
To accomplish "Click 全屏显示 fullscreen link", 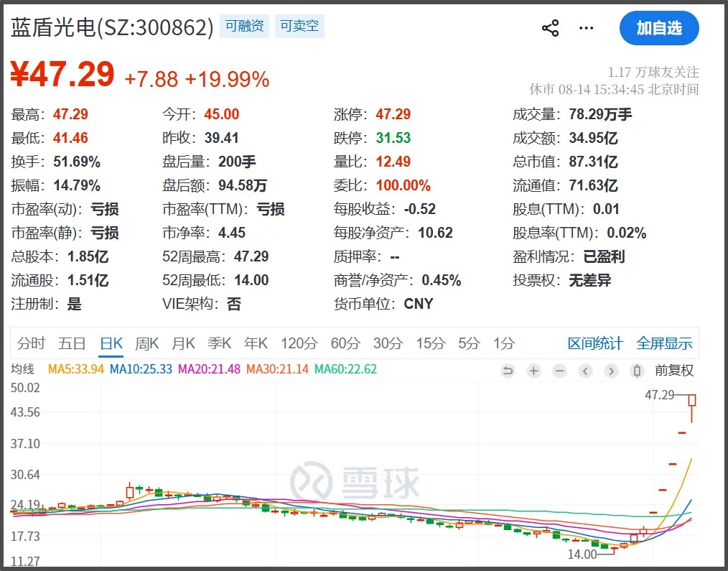I will pyautogui.click(x=664, y=343).
